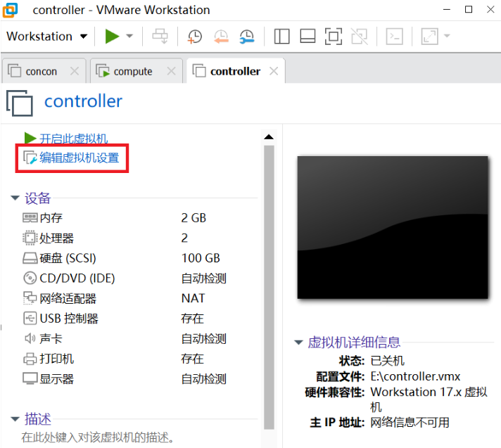Select the 内存 device row label

tap(51, 218)
